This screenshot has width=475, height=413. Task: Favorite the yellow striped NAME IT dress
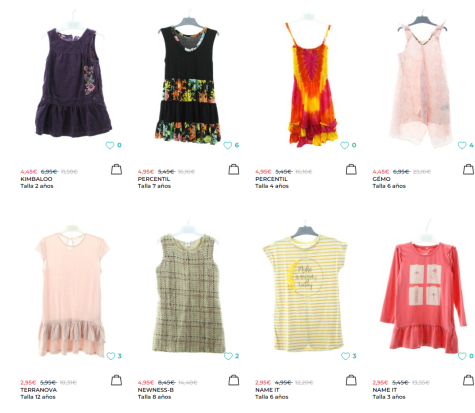(x=345, y=356)
